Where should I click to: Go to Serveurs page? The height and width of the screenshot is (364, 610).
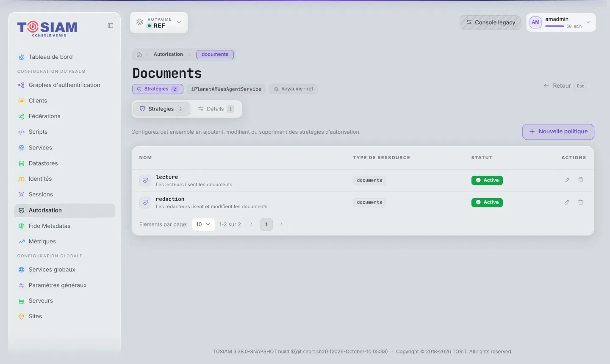[64, 301]
